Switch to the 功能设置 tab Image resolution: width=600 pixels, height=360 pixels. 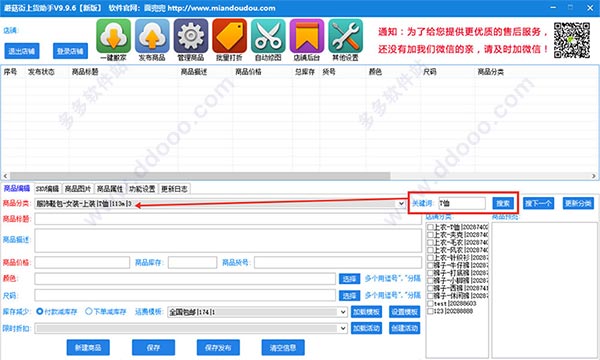(x=142, y=189)
